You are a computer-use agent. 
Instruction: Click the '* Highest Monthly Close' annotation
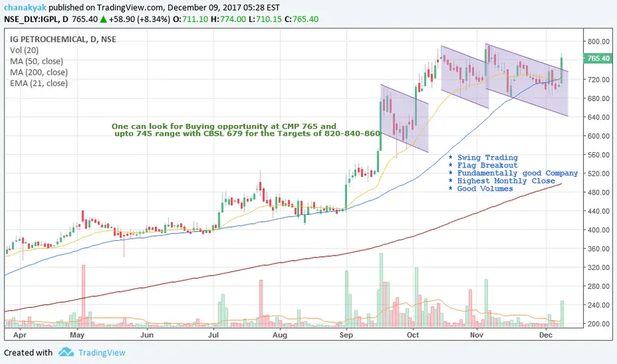coord(502,181)
